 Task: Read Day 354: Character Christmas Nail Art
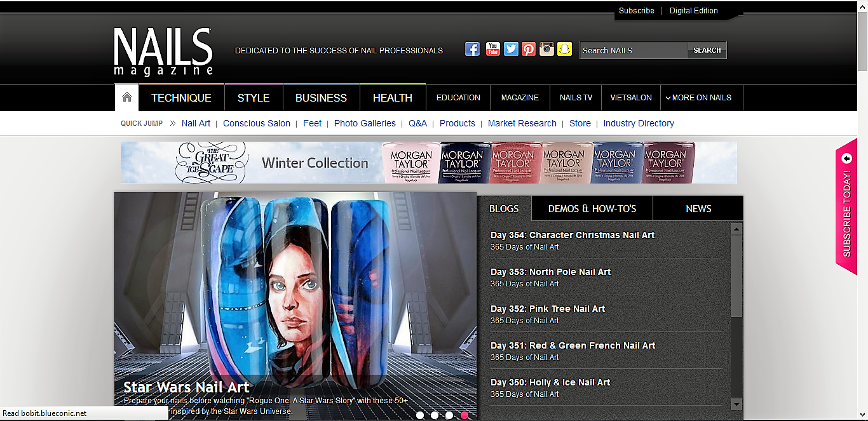573,235
